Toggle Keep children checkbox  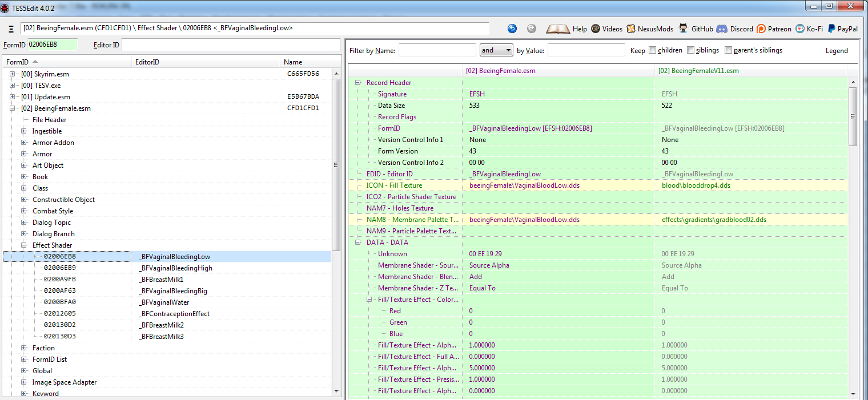click(x=652, y=50)
